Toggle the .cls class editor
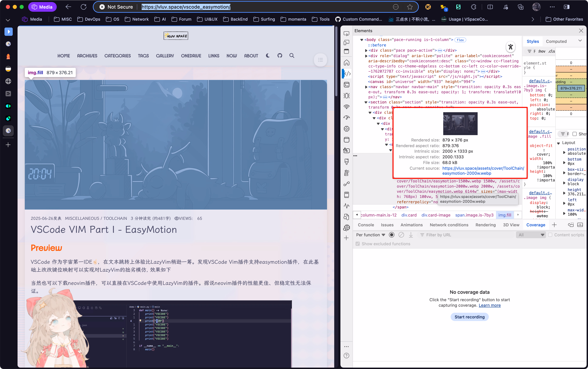 tap(551, 51)
